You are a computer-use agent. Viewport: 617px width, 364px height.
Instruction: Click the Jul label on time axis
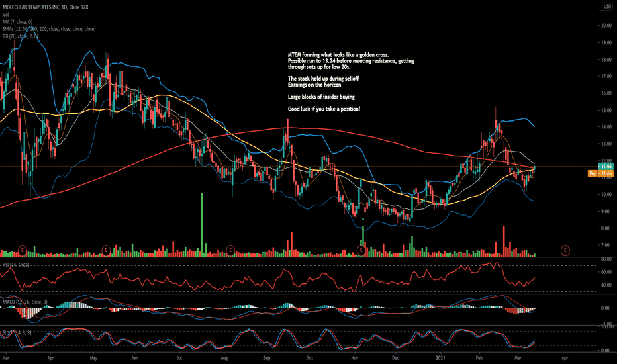click(179, 358)
